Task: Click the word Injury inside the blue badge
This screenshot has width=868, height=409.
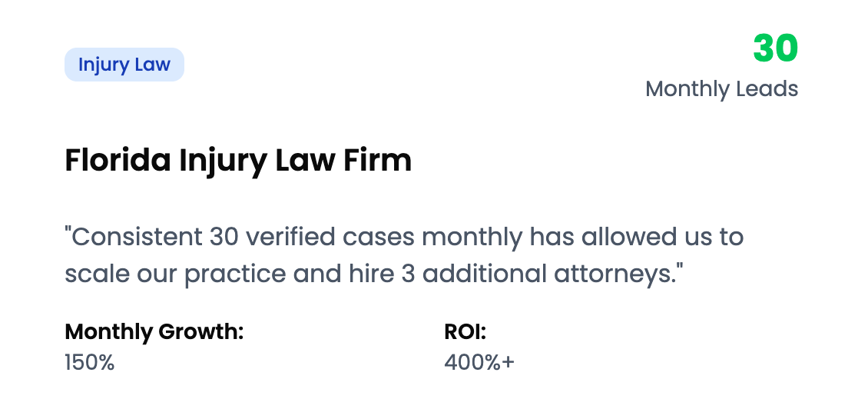Action: pyautogui.click(x=104, y=65)
